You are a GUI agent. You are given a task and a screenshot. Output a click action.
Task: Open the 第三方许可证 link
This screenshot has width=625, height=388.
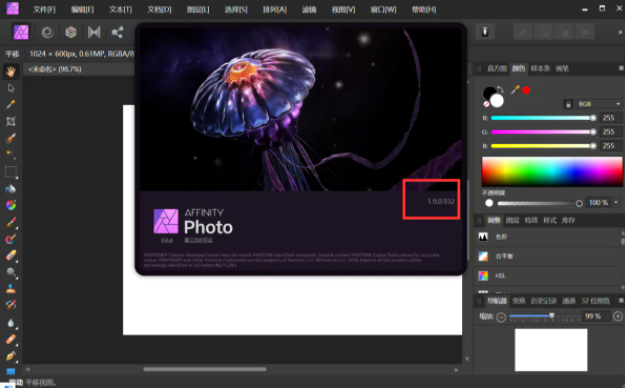pos(198,240)
